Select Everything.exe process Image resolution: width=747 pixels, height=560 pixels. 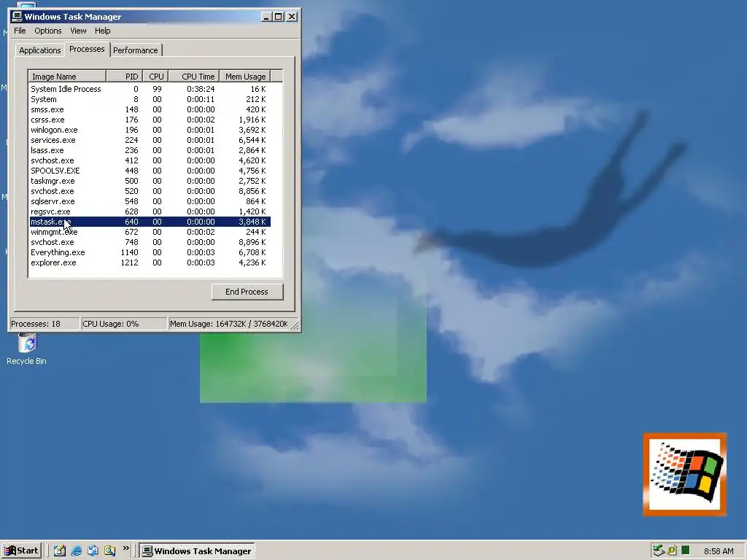point(150,253)
